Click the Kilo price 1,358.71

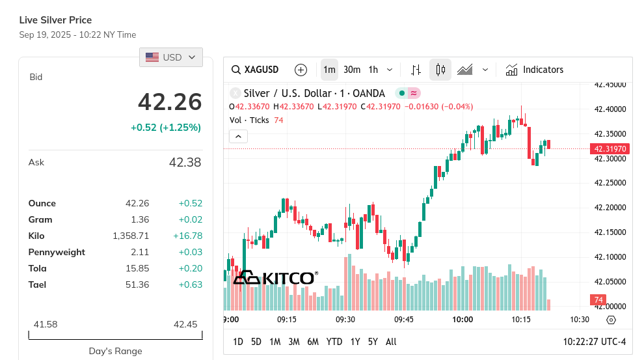[x=131, y=236]
